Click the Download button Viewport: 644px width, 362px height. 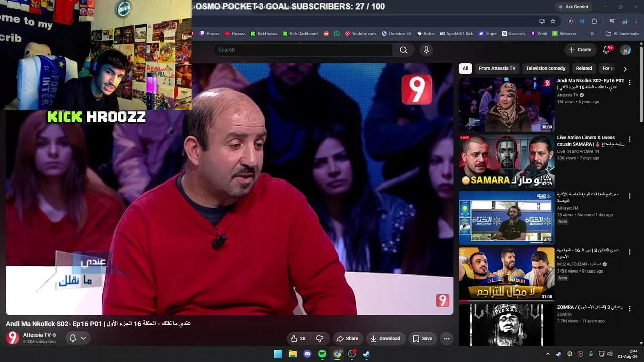click(385, 339)
